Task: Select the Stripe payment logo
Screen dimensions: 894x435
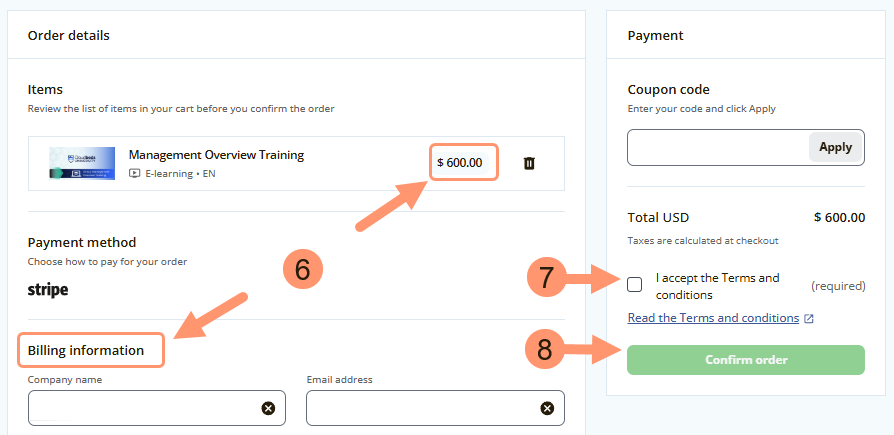Action: pos(48,290)
